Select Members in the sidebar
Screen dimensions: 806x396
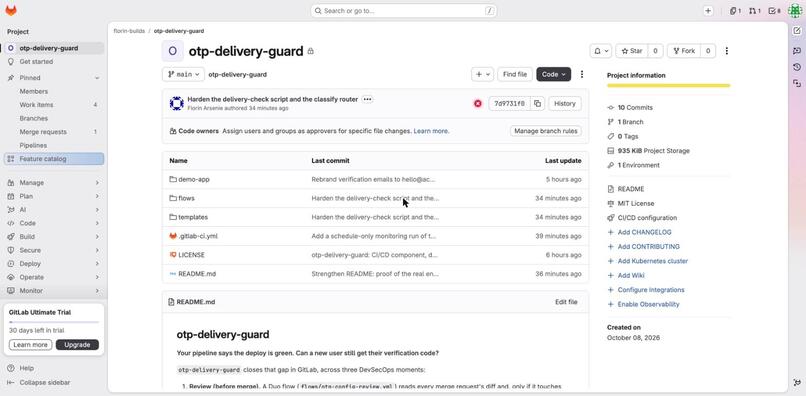point(53,91)
